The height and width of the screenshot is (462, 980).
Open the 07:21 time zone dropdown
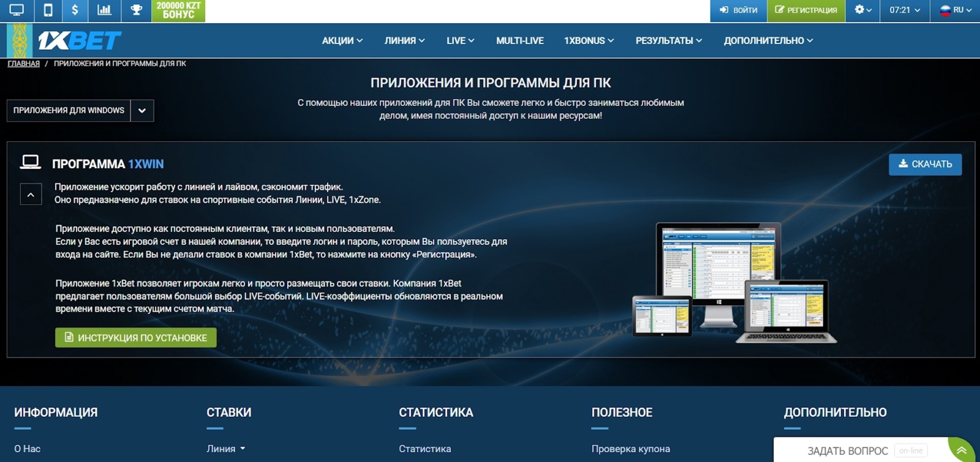coord(905,10)
